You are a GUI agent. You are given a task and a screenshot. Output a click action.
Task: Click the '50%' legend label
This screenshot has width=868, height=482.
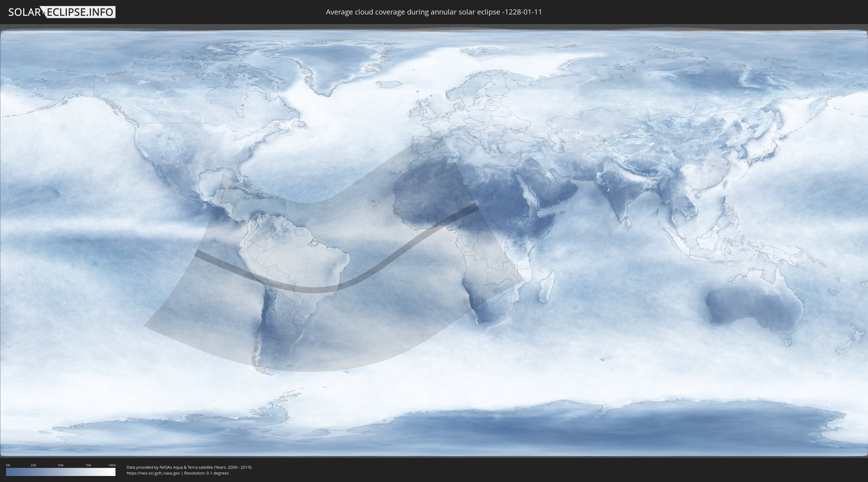pyautogui.click(x=61, y=465)
